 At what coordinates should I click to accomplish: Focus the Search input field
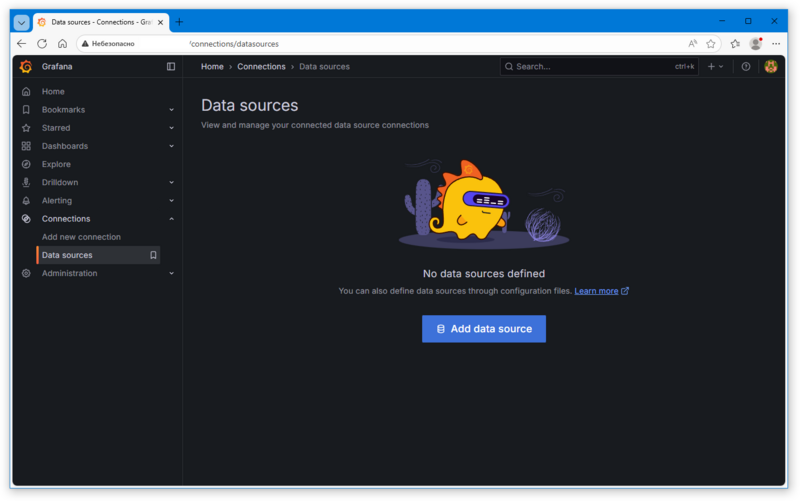pyautogui.click(x=599, y=66)
